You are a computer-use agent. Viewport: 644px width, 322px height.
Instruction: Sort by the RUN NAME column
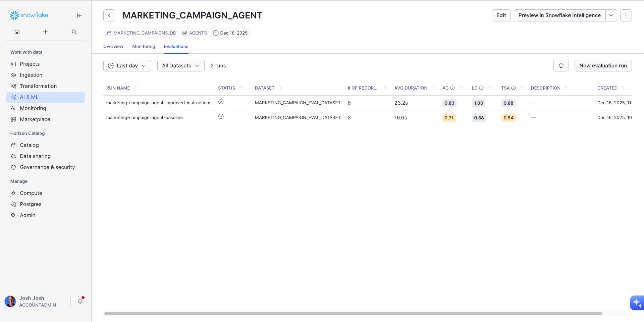[x=118, y=88]
